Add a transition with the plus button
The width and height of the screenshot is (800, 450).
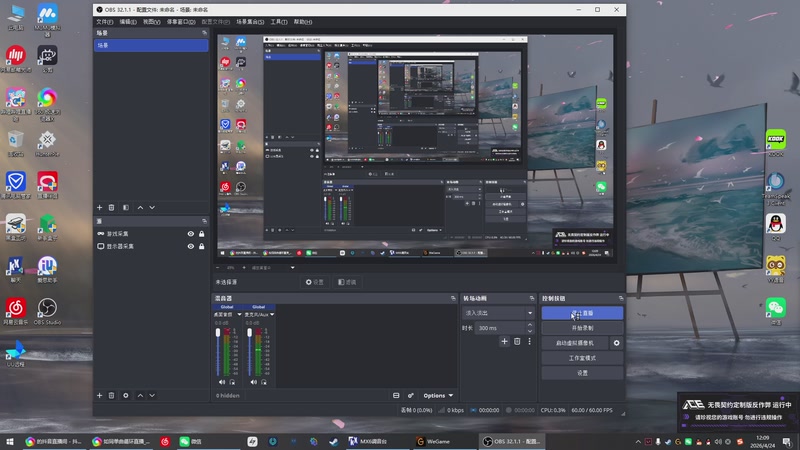coord(504,341)
